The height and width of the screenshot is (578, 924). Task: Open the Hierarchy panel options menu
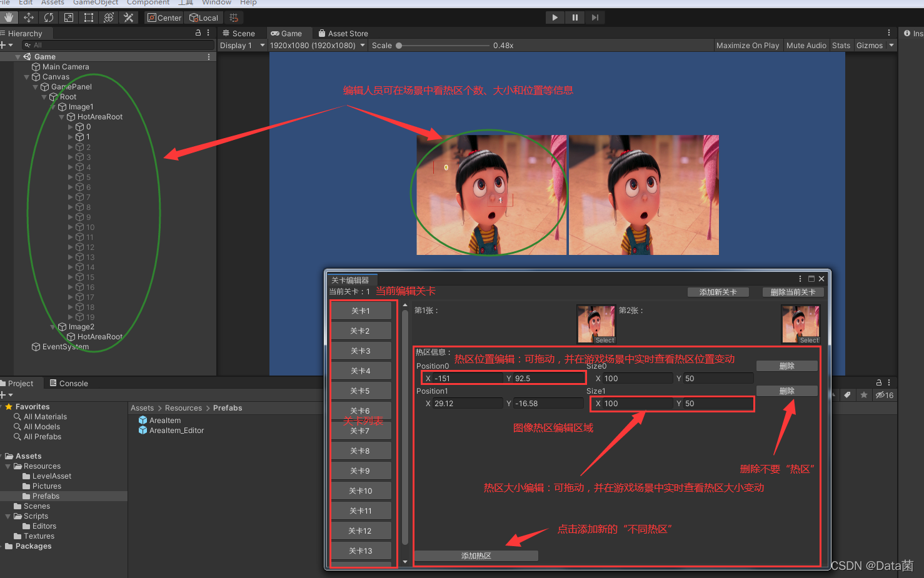coord(208,33)
